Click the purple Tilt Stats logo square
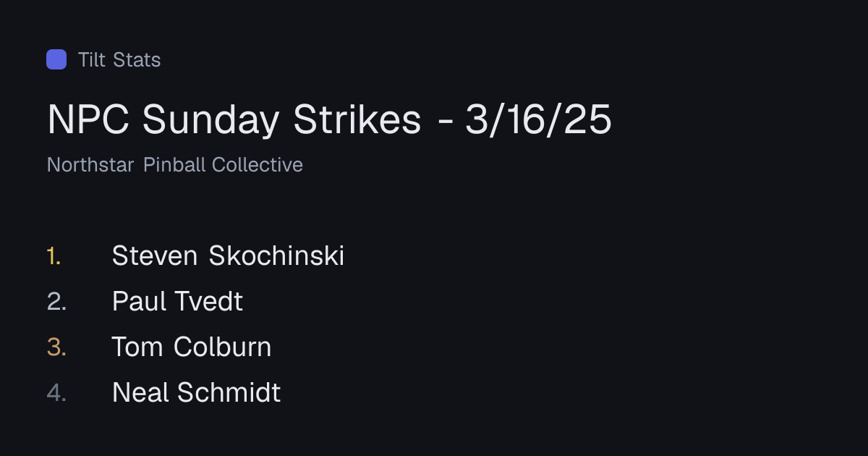 pyautogui.click(x=56, y=59)
